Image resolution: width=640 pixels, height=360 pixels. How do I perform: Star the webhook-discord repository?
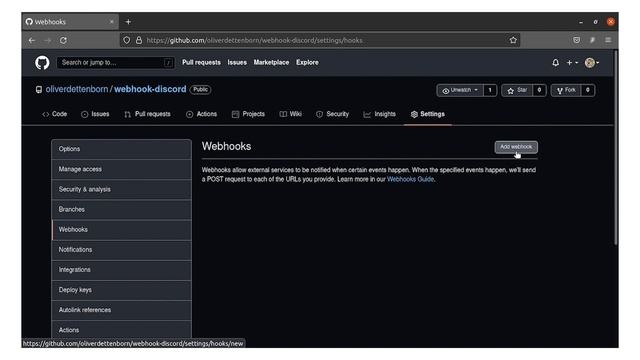[x=517, y=90]
